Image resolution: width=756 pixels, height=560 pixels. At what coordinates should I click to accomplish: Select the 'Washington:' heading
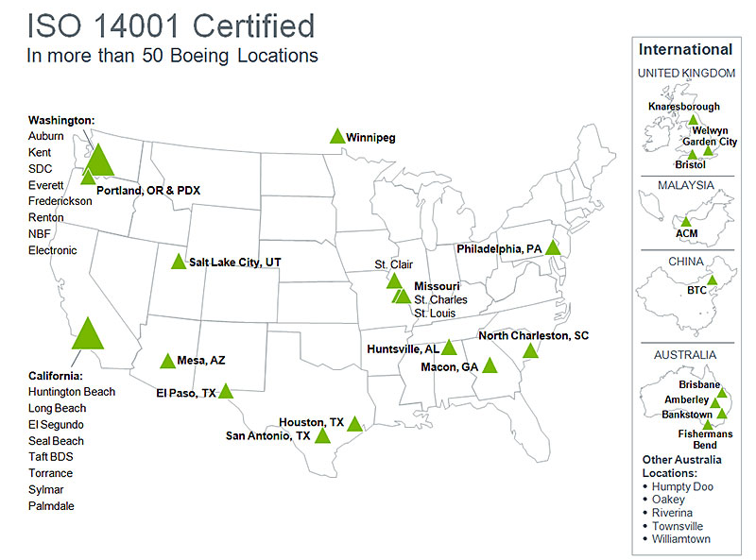[61, 120]
